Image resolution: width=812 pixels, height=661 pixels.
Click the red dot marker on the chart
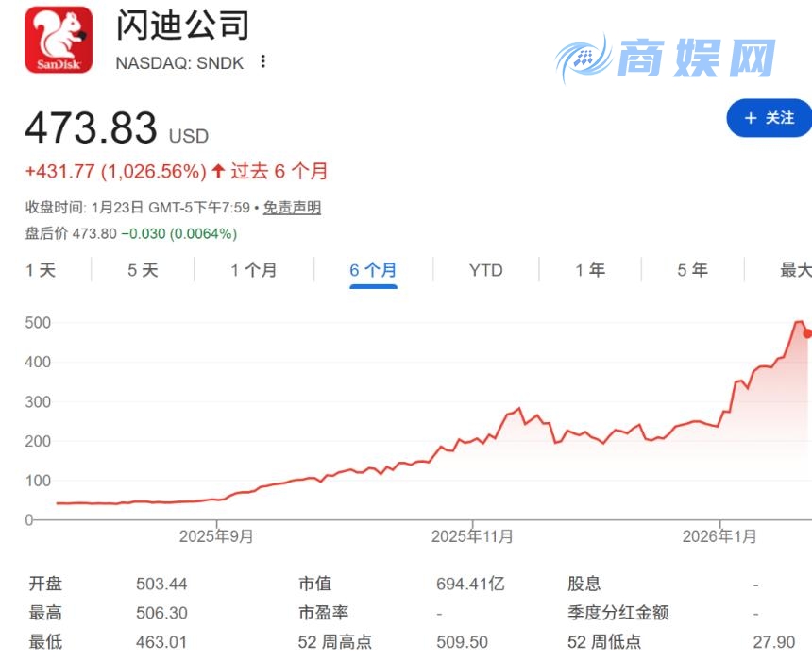tap(805, 332)
